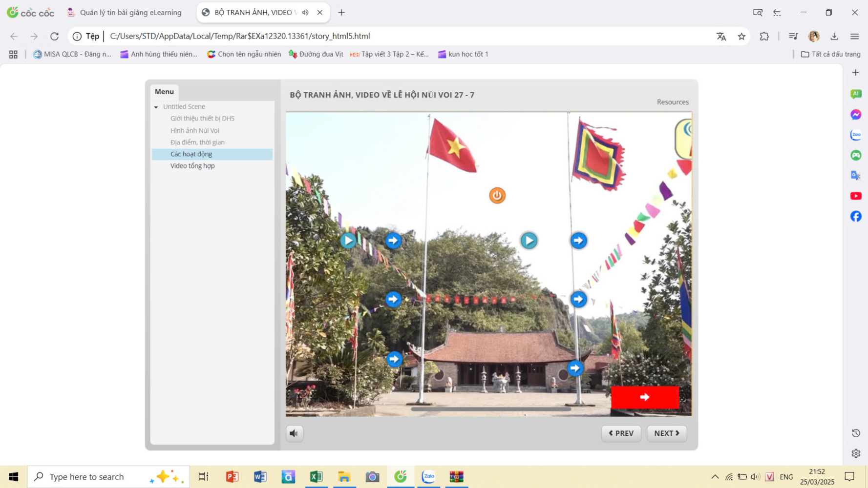The image size is (868, 488).
Task: Go back with the PREV button
Action: (x=621, y=433)
